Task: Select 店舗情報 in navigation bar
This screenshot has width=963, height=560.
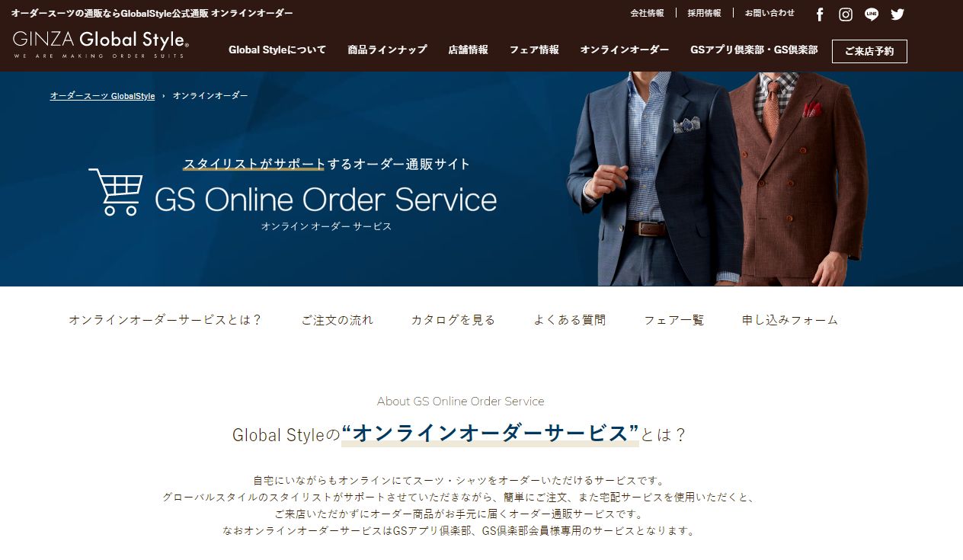Action: (x=468, y=50)
